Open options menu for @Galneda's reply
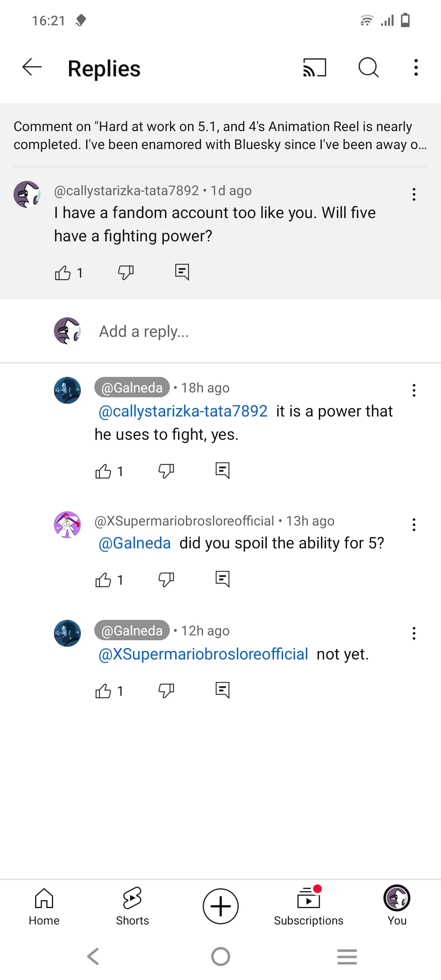Image resolution: width=441 pixels, height=980 pixels. [x=414, y=390]
